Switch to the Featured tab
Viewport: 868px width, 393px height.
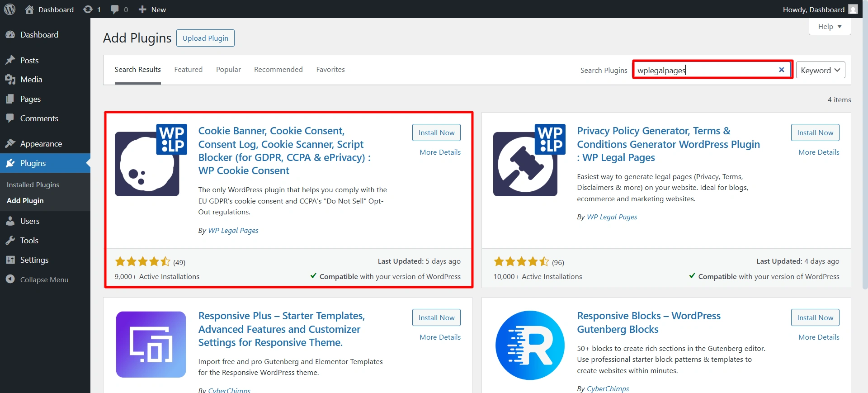click(189, 70)
